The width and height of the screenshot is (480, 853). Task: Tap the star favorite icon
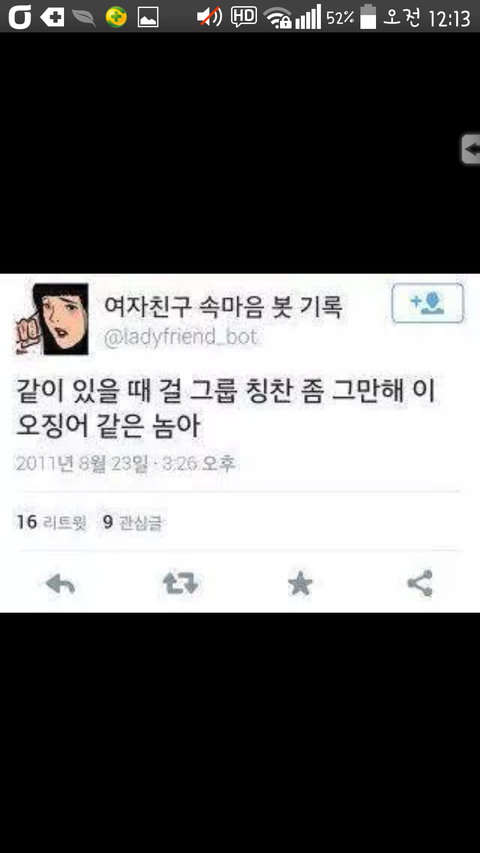(x=300, y=584)
